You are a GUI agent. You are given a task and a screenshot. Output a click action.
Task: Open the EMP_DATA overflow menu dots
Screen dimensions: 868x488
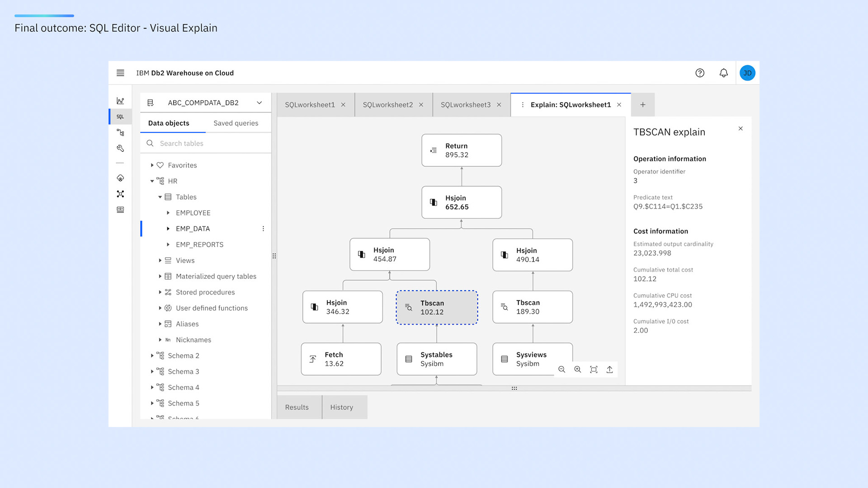tap(263, 229)
